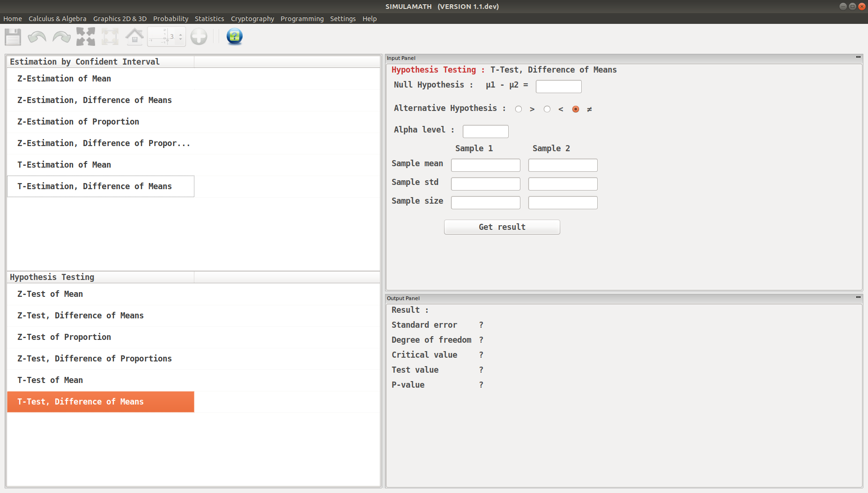Click the Alpha level input field
This screenshot has width=868, height=493.
pyautogui.click(x=485, y=132)
